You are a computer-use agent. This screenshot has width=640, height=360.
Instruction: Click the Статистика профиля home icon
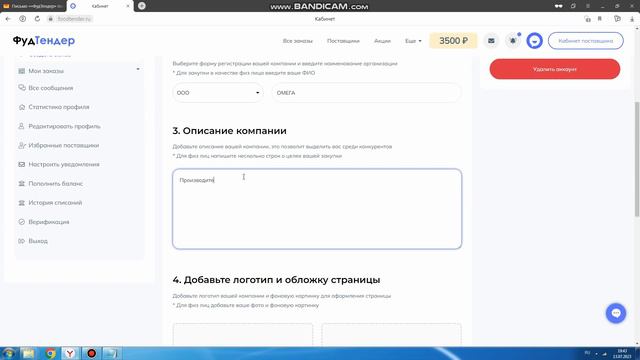point(22,107)
